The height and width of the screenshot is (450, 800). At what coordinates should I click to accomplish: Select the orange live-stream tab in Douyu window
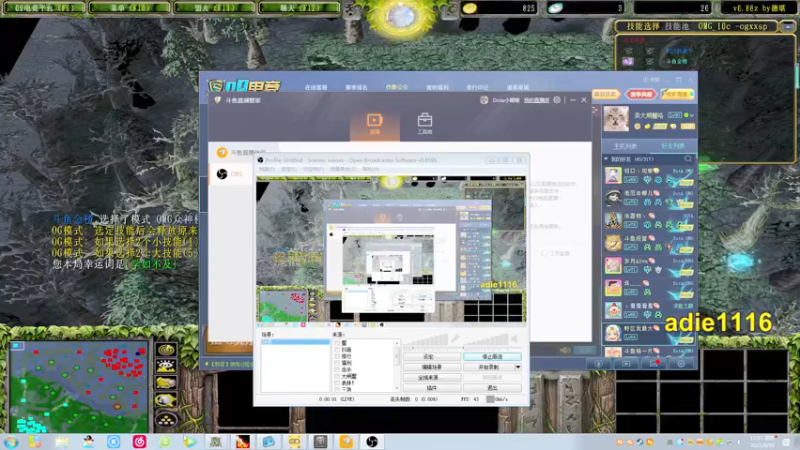tap(374, 123)
